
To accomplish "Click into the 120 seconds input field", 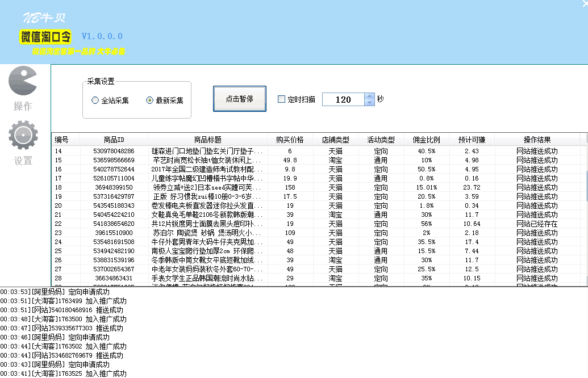I will click(x=343, y=100).
